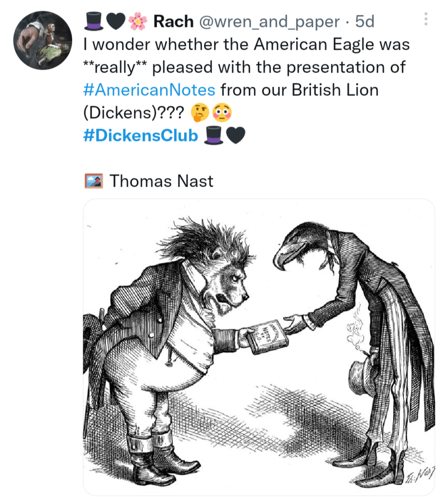Click the thinking face emoji
The width and height of the screenshot is (448, 502).
(200, 113)
